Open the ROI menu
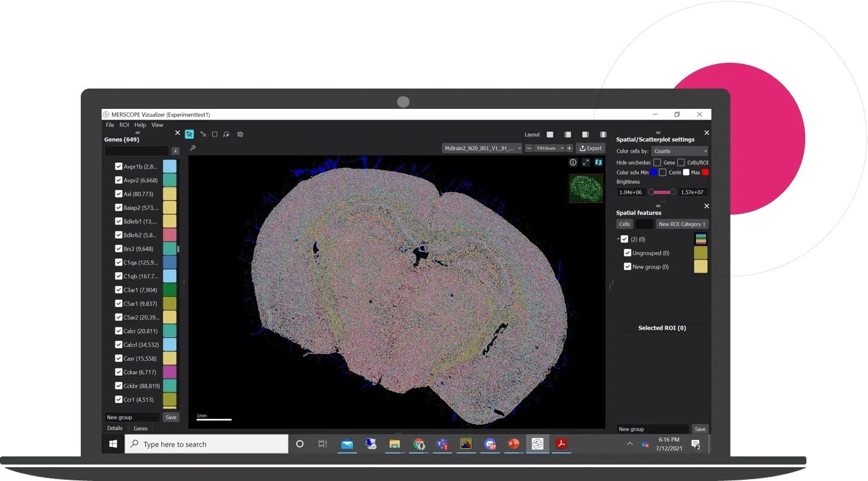The width and height of the screenshot is (868, 481). pos(124,125)
